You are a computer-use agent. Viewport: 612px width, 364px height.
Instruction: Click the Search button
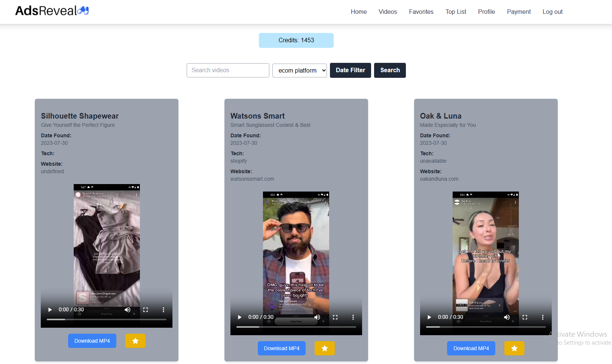point(390,70)
